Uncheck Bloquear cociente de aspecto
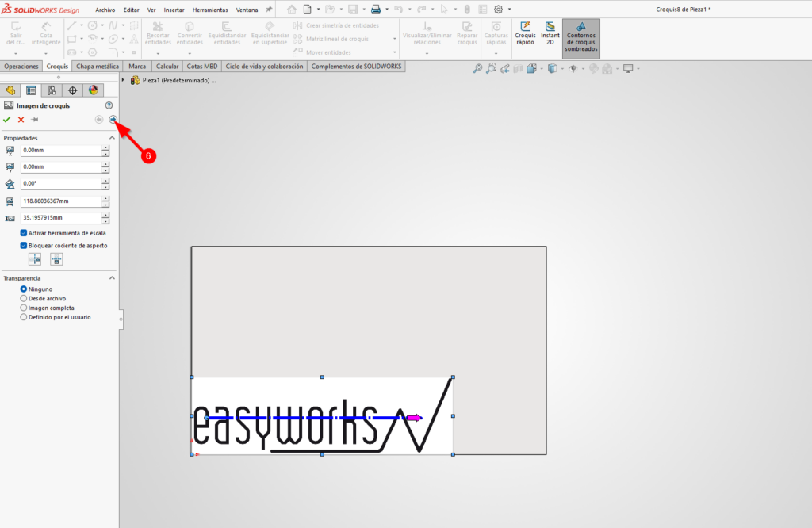This screenshot has width=812, height=528. click(x=23, y=245)
